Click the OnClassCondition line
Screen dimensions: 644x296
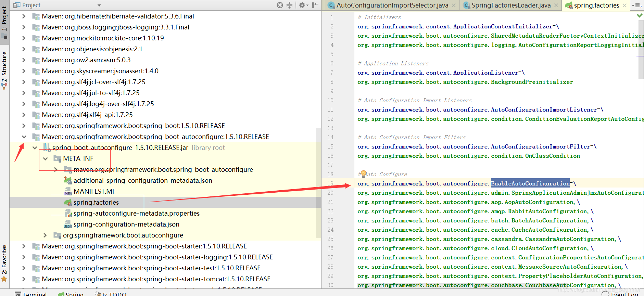[469, 156]
